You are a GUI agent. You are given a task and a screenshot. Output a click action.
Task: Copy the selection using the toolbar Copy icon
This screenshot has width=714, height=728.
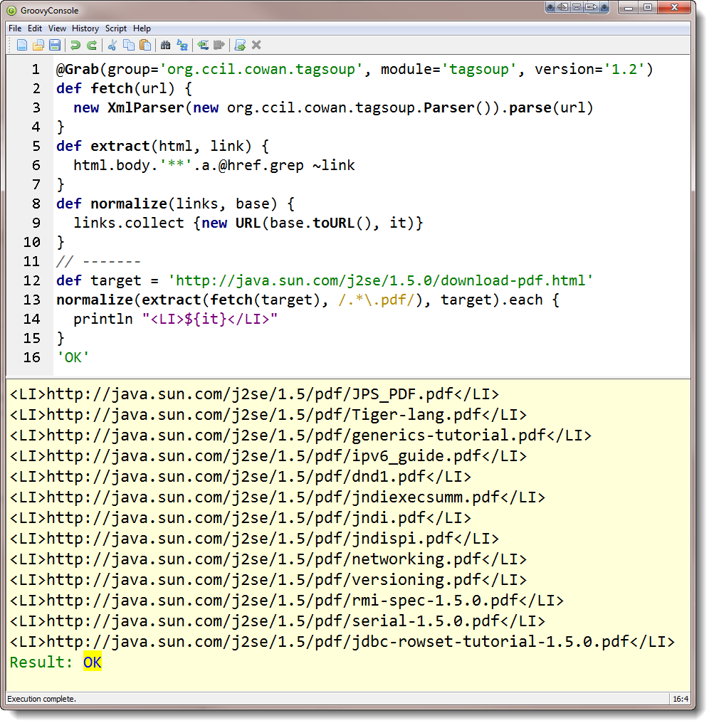coord(129,45)
